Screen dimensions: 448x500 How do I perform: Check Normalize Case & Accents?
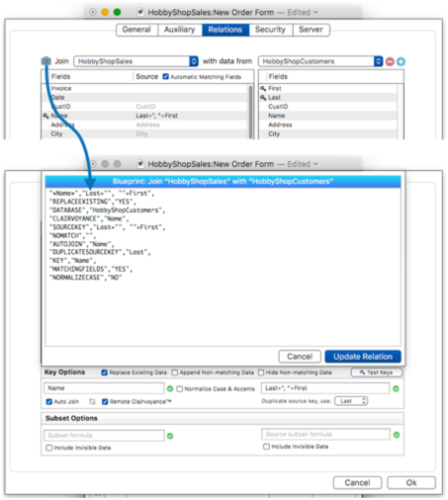pos(180,388)
